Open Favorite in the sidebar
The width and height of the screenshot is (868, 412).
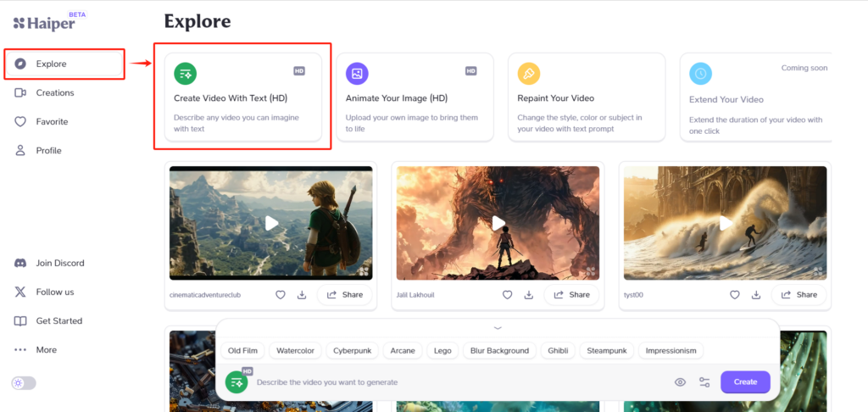tap(52, 122)
